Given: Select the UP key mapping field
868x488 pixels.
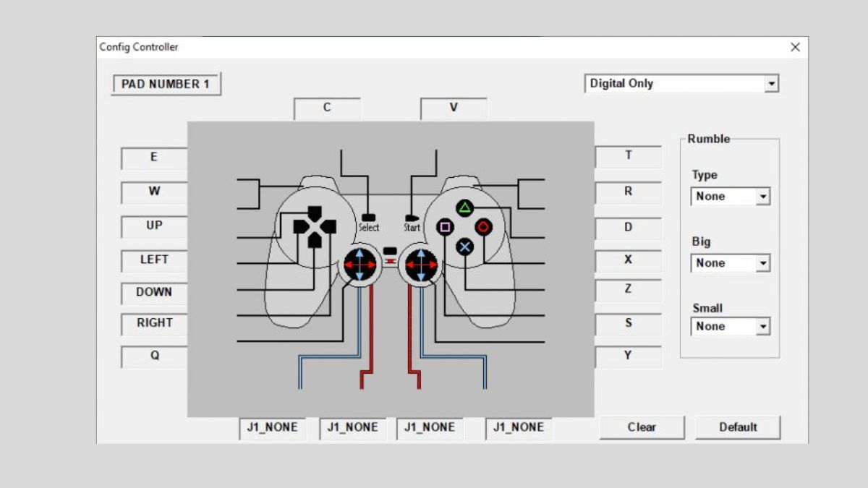Looking at the screenshot, I should tap(155, 226).
